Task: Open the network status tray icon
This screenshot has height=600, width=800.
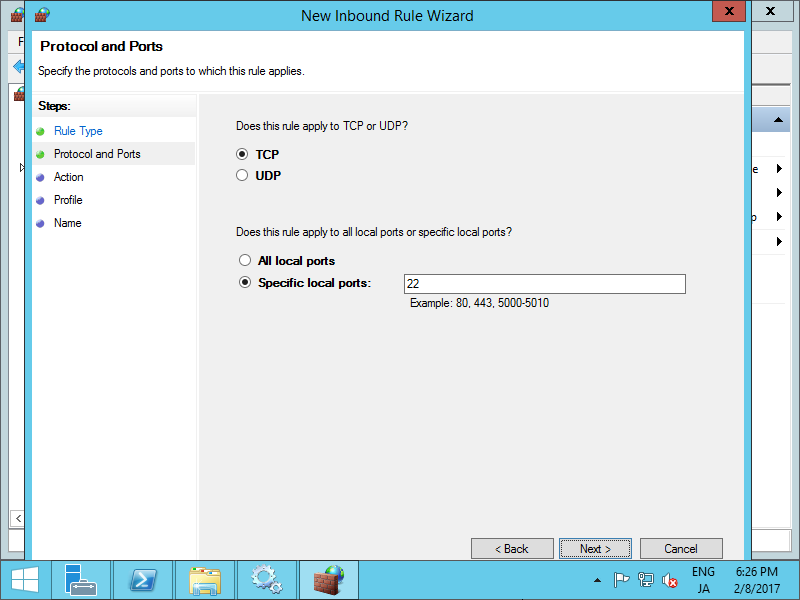Action: point(645,578)
